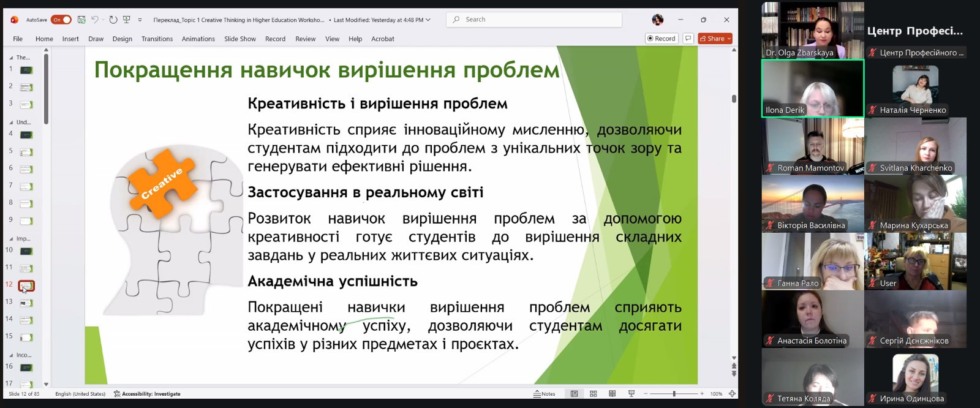Select slide 13 thumbnail in the panel
This screenshot has width=980, height=408.
(26, 303)
